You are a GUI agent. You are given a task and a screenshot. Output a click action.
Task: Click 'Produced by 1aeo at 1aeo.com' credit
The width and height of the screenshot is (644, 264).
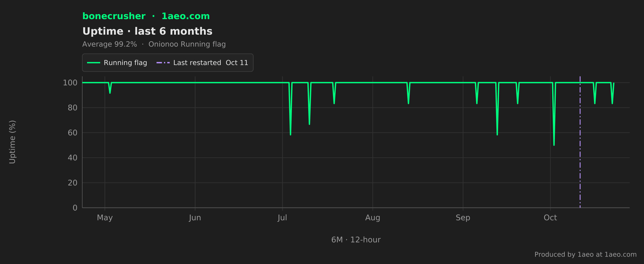click(586, 254)
